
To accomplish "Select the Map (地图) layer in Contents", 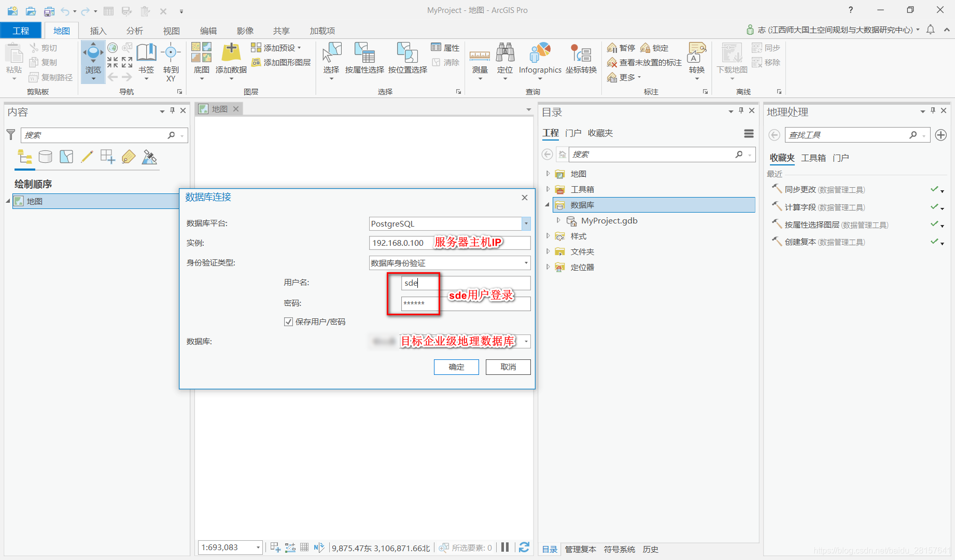I will pyautogui.click(x=96, y=201).
